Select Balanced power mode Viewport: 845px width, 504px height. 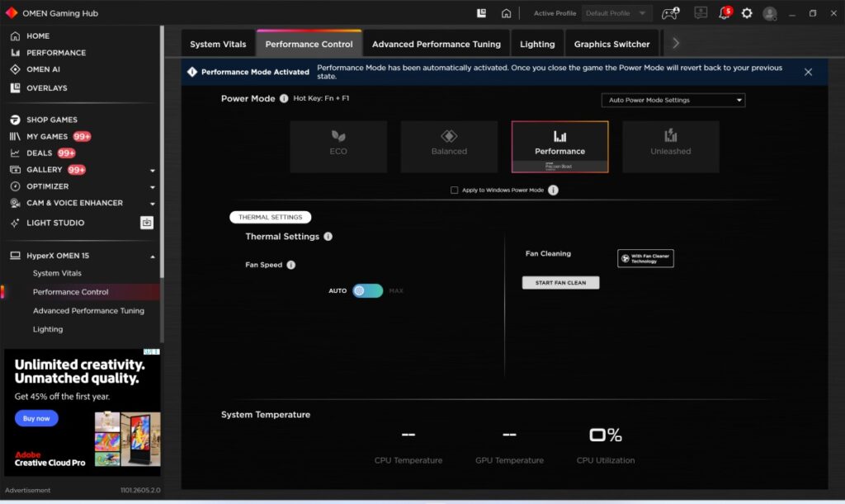coord(449,147)
